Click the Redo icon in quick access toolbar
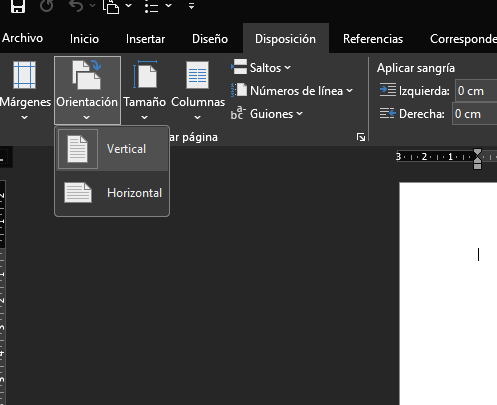The image size is (497, 405). click(47, 6)
